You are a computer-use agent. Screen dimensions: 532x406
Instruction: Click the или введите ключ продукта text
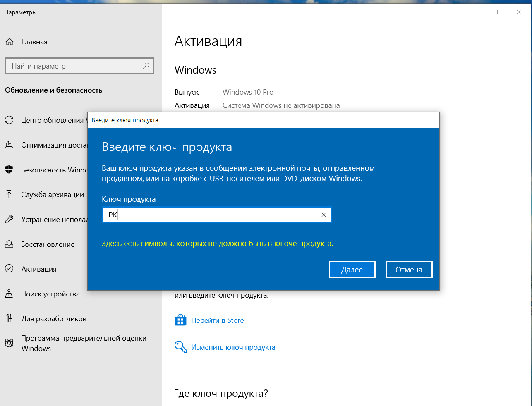[x=222, y=295]
